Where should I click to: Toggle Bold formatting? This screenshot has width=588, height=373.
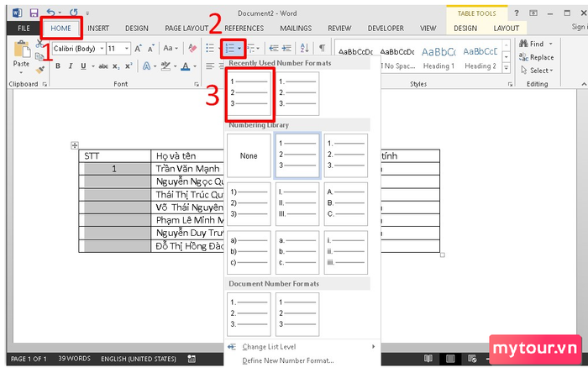point(58,66)
